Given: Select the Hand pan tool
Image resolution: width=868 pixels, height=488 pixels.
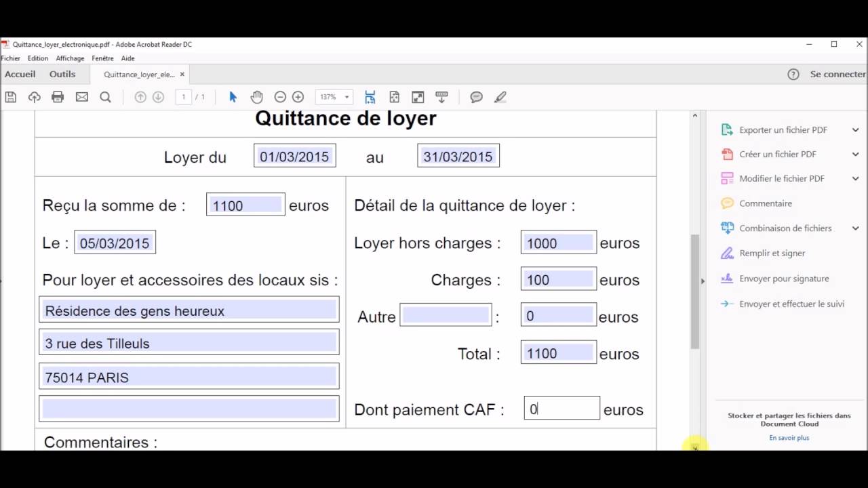Looking at the screenshot, I should [256, 97].
